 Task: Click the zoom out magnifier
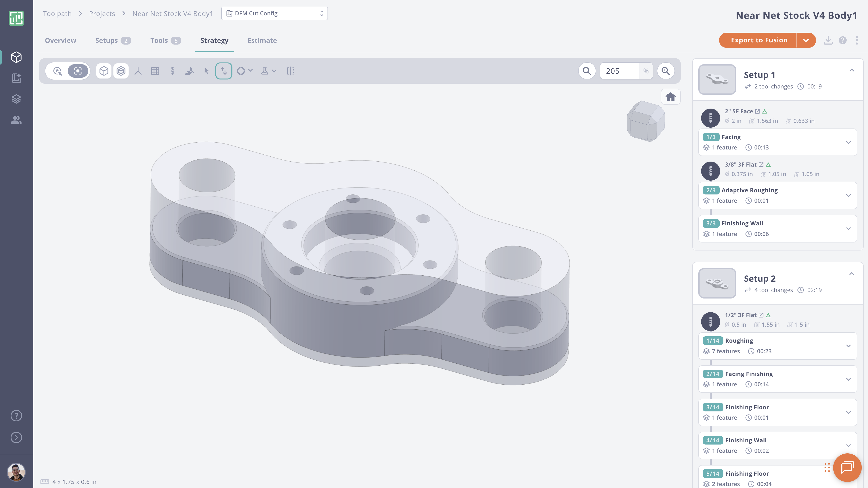[587, 71]
